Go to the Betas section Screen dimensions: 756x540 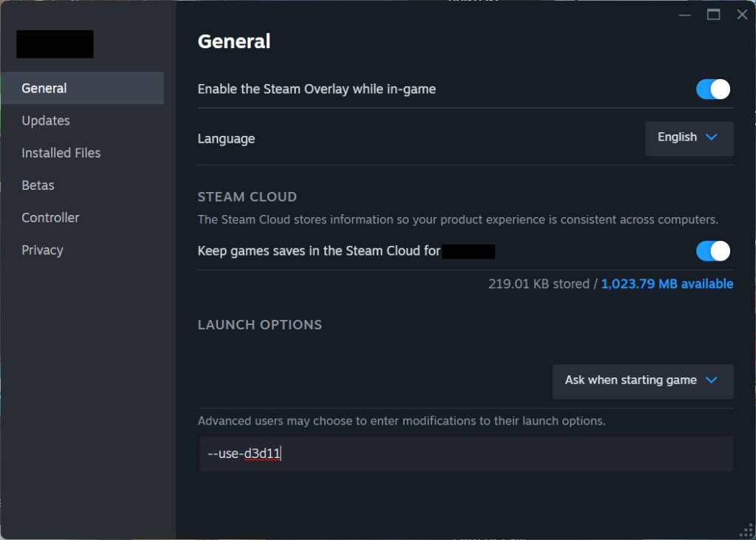(38, 185)
